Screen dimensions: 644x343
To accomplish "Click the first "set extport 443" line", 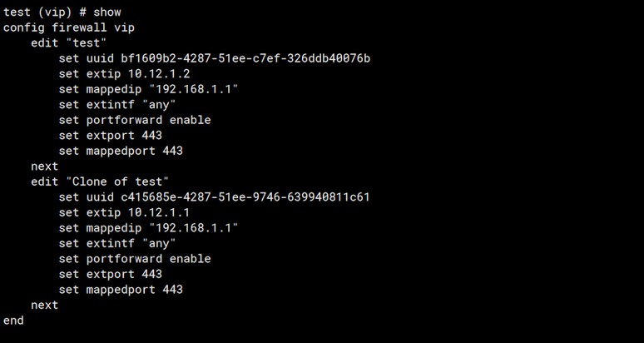I will [x=111, y=136].
